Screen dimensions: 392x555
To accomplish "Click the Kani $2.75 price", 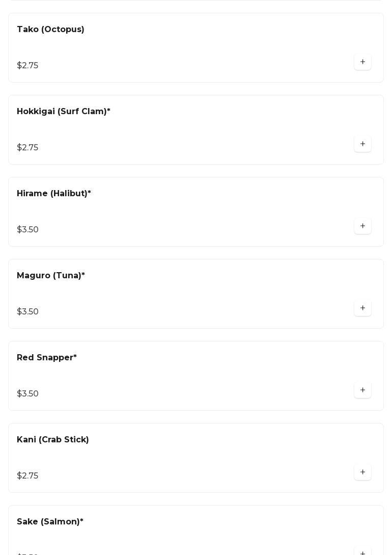I will [x=27, y=476].
